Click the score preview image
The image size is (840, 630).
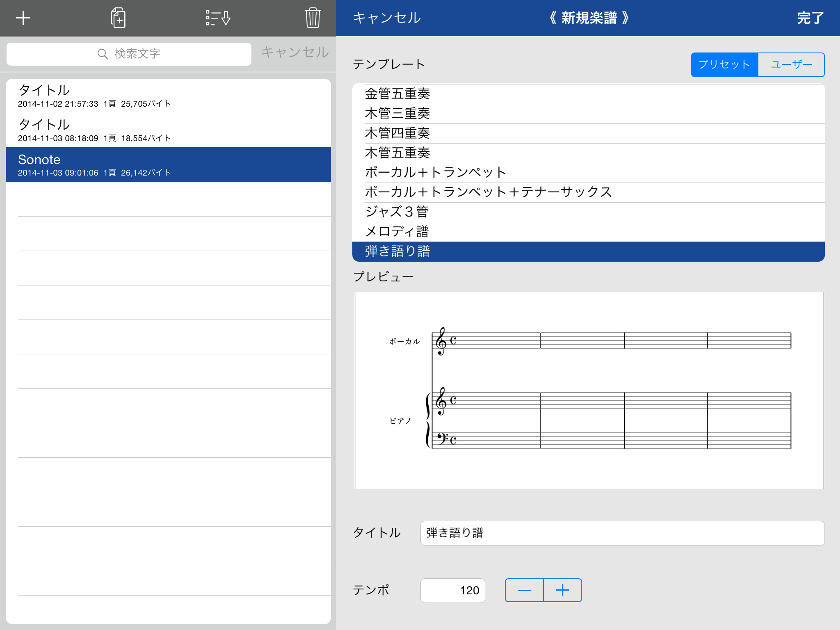pyautogui.click(x=589, y=390)
